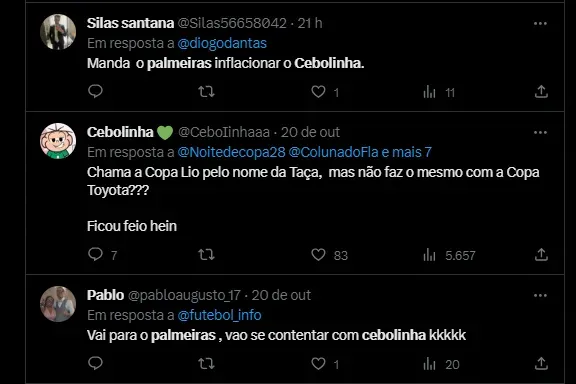Open the @futebol_info mention link
Viewport: 576px width, 384px height.
coord(219,315)
